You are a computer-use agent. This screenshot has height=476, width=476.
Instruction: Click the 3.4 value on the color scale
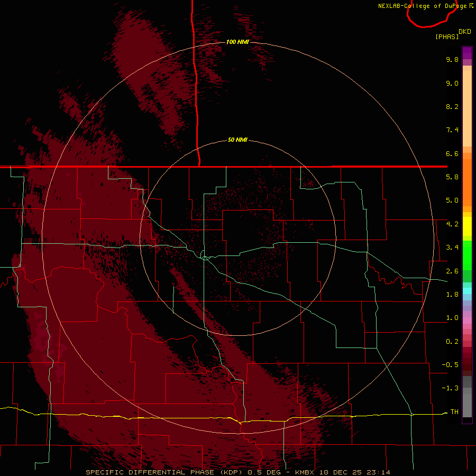[x=452, y=248]
